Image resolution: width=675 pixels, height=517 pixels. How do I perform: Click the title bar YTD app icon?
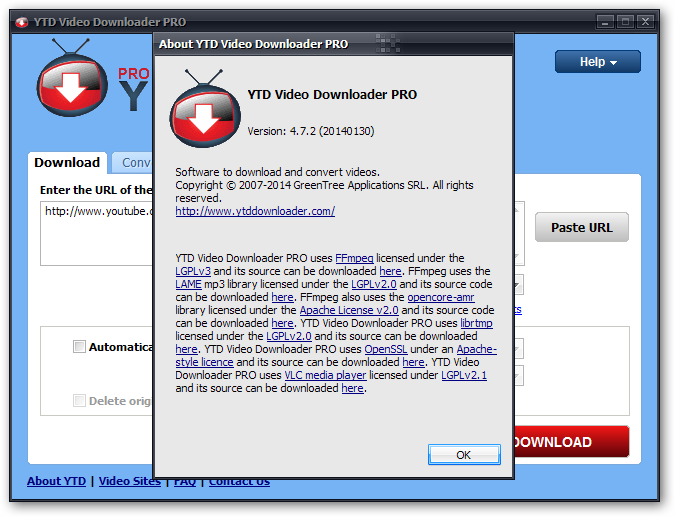22,22
